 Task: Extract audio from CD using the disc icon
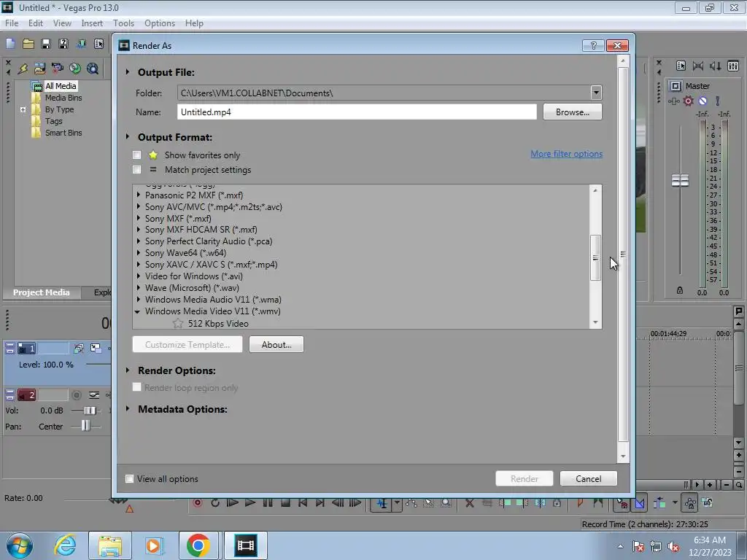(75, 69)
